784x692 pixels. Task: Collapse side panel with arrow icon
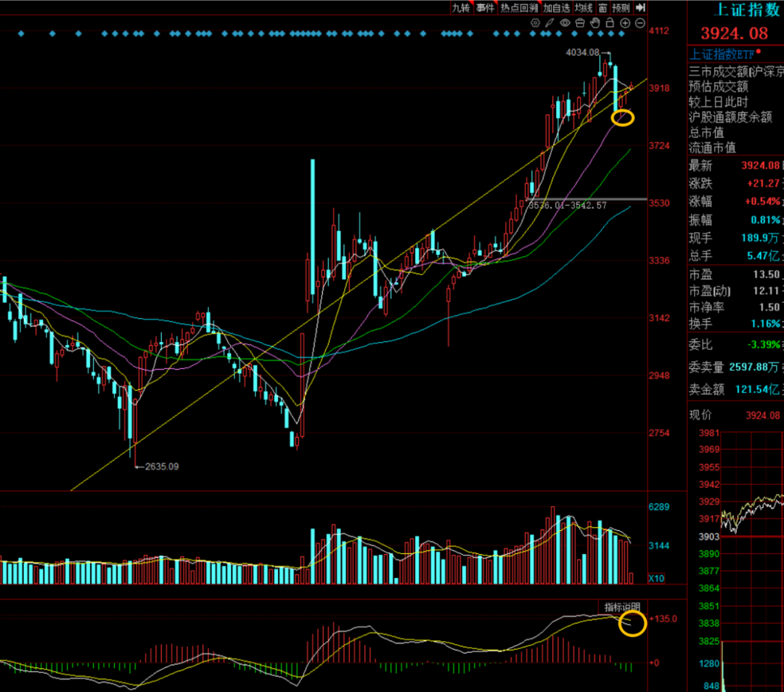[640, 7]
